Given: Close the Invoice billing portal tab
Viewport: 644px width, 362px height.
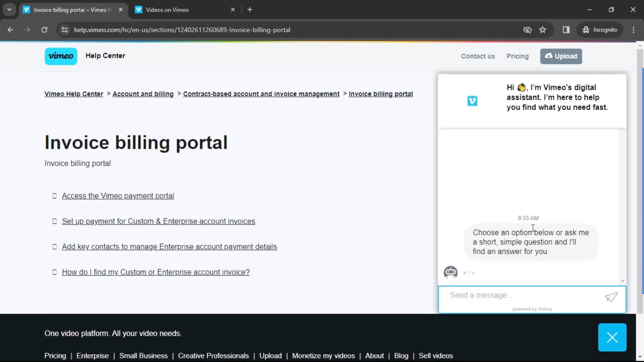Looking at the screenshot, I should point(121,10).
